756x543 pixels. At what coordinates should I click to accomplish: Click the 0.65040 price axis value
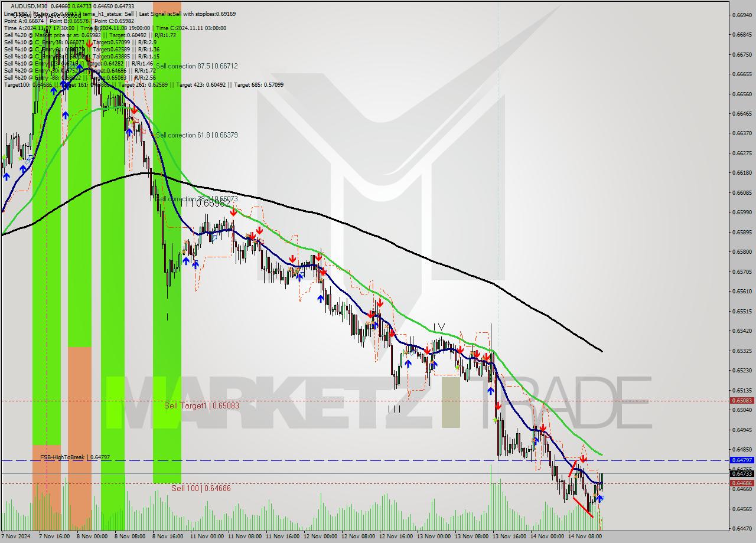742,410
